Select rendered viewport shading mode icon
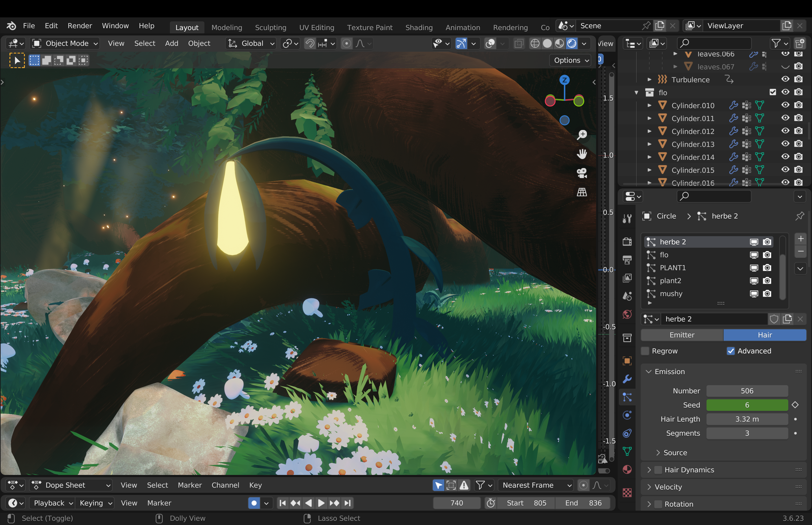 (571, 43)
